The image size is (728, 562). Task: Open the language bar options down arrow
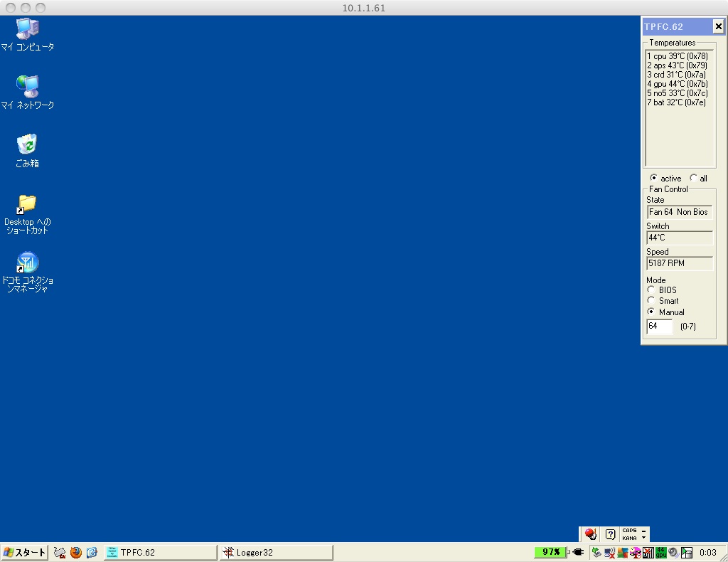coord(643,538)
